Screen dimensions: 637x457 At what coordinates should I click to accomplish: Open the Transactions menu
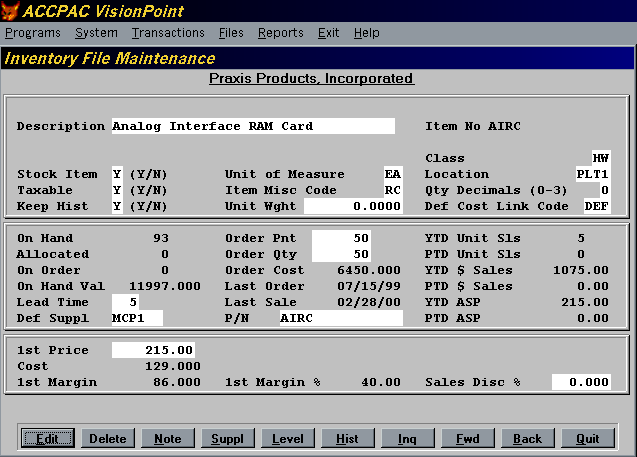pos(168,33)
